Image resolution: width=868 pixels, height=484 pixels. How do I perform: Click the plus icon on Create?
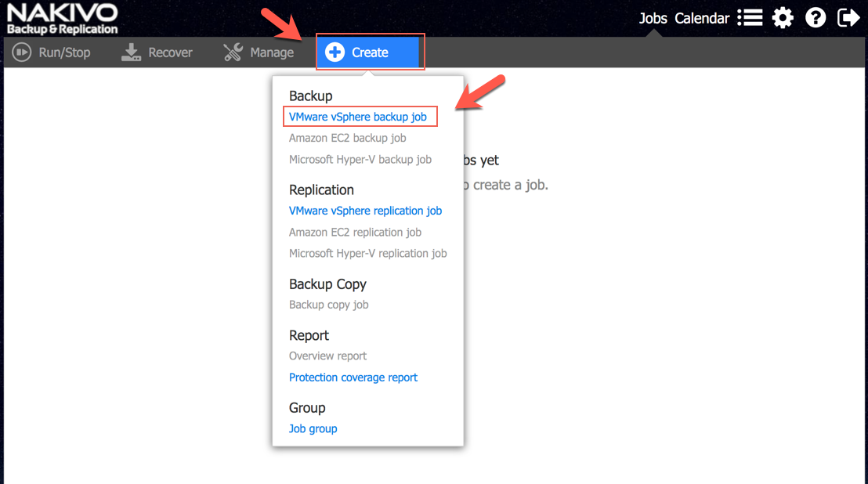tap(335, 52)
